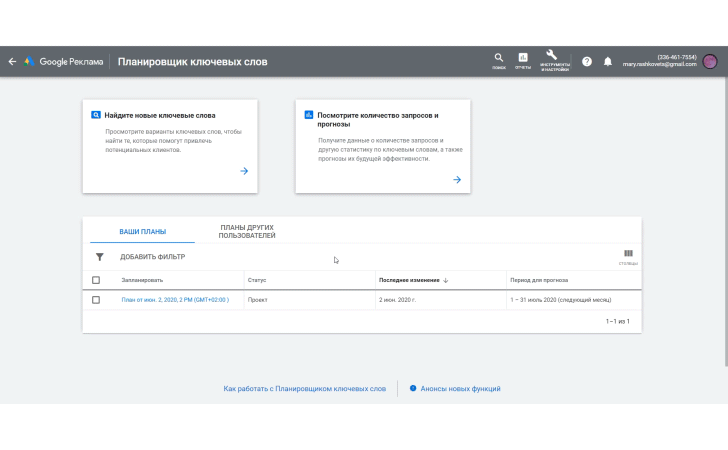Screen dimensions: 728x450
Task: Sort by Последнее изменение column
Action: 413,280
